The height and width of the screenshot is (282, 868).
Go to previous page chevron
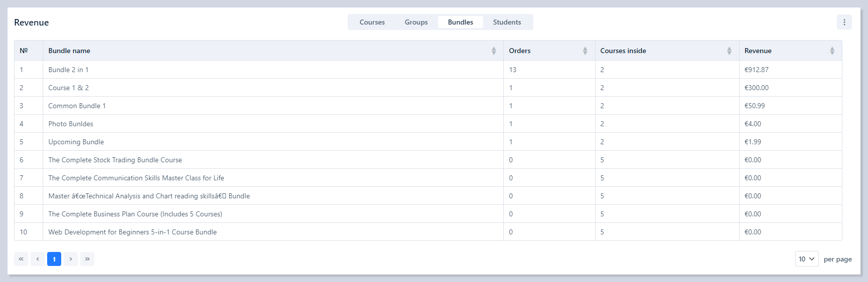(38, 259)
